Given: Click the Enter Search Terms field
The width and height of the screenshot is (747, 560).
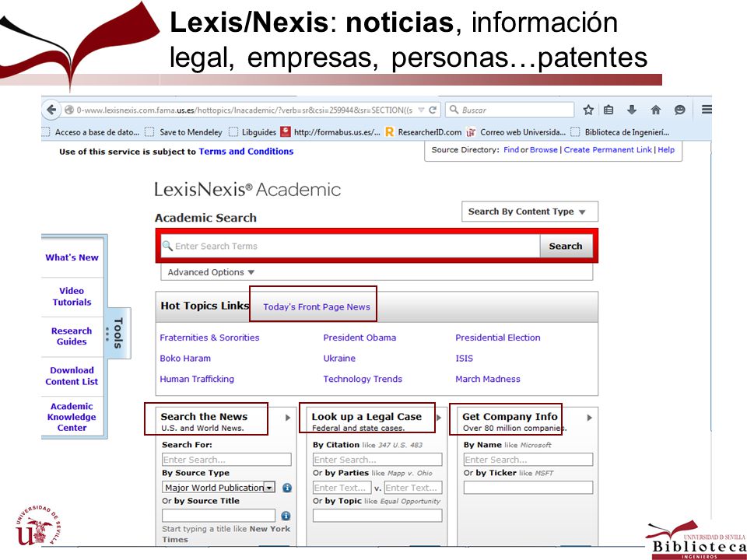Looking at the screenshot, I should click(350, 246).
